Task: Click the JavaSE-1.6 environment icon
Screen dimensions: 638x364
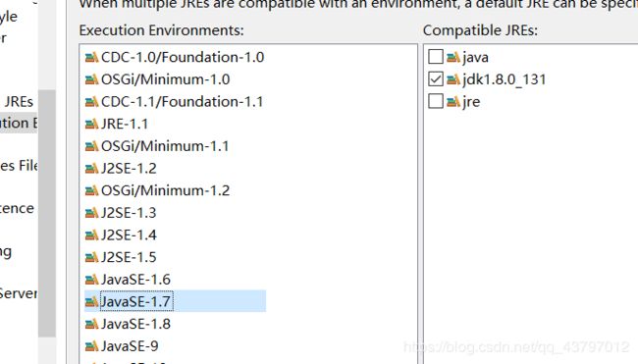Action: click(91, 280)
